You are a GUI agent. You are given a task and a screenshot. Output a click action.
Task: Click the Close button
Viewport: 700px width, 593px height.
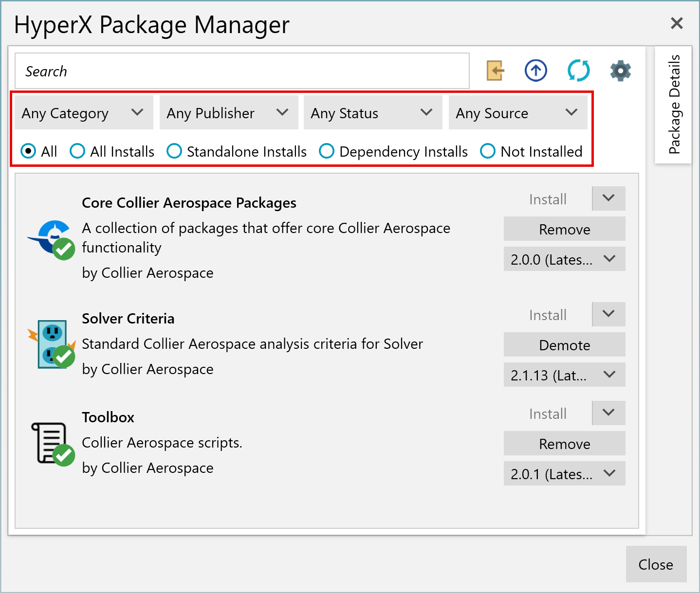656,564
